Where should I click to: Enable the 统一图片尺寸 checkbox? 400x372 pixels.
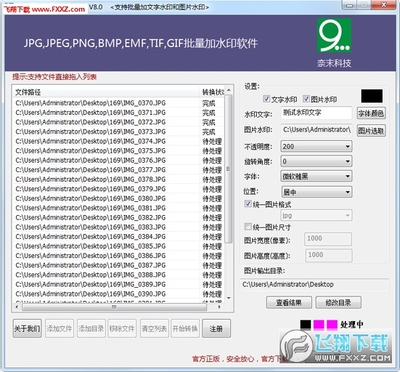click(248, 227)
